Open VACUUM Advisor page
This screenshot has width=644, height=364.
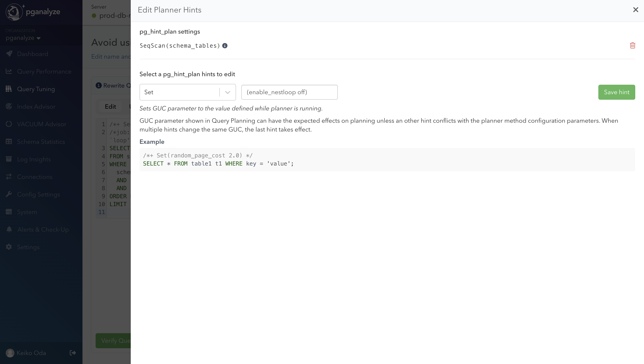point(41,124)
